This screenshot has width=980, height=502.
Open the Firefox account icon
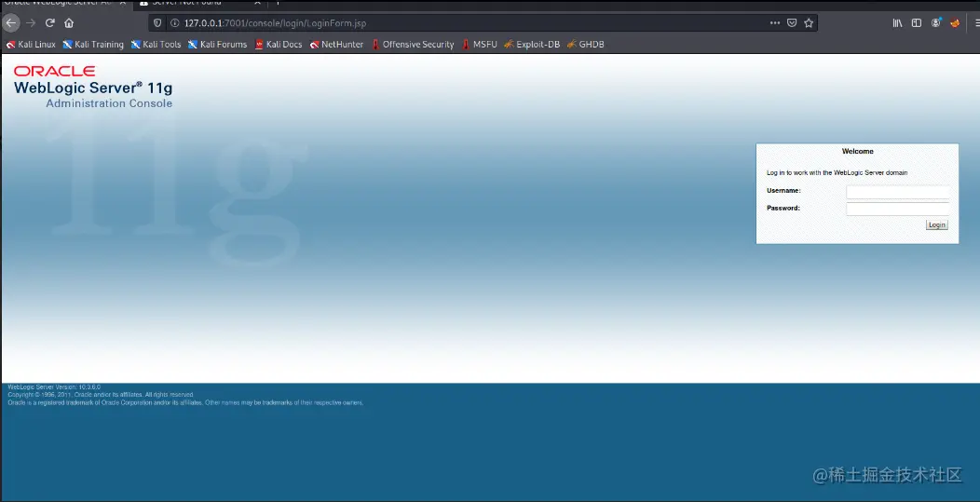coord(936,23)
